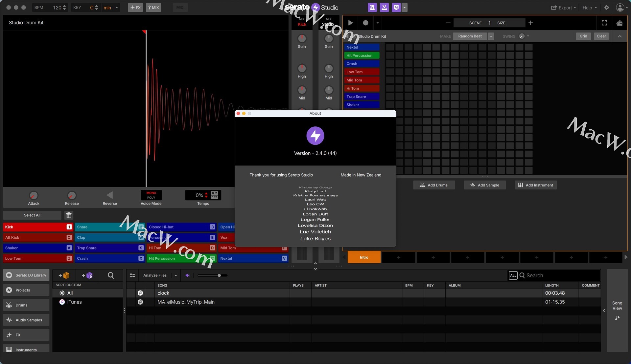631x364 pixels.
Task: Switch Voice Mode MONO/POLY toggle
Action: pos(151,195)
